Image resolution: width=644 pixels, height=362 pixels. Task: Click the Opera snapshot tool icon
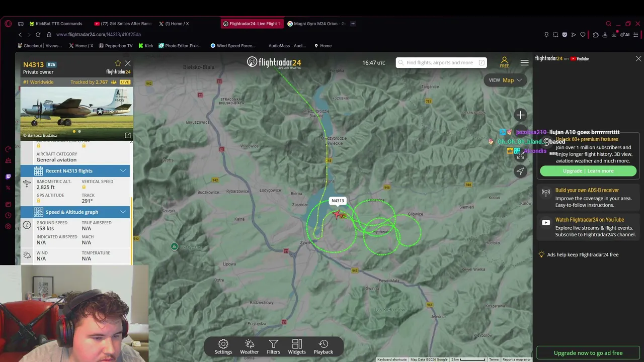[x=555, y=35]
